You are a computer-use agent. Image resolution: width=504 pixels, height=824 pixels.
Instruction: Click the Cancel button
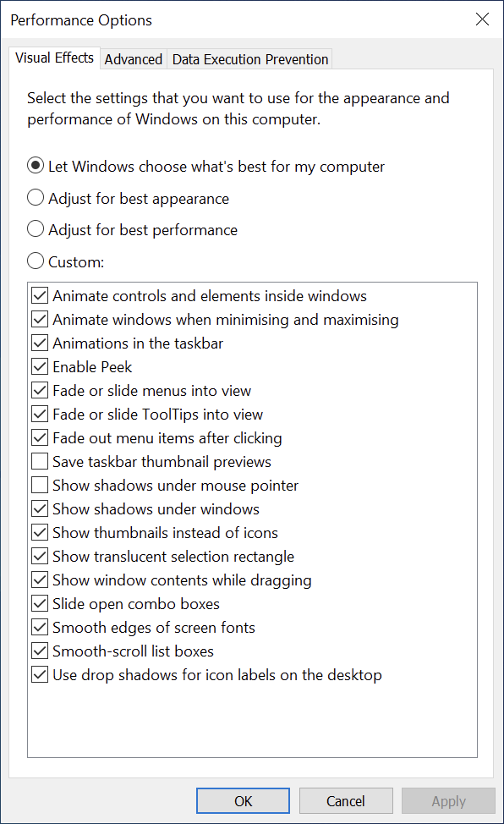346,800
